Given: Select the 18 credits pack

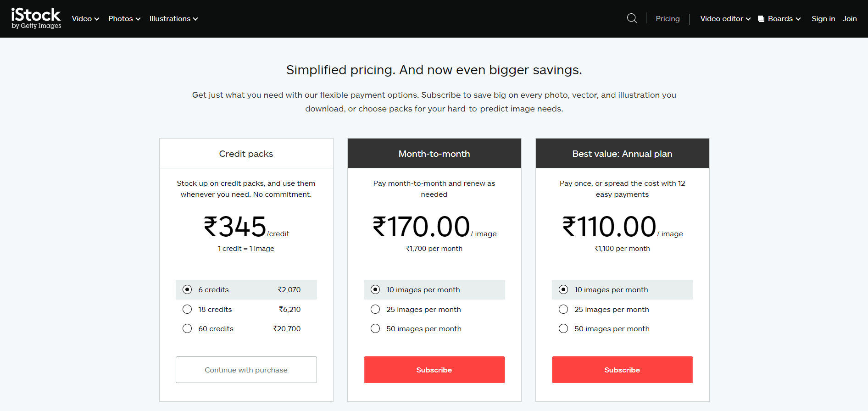Looking at the screenshot, I should click(x=187, y=309).
